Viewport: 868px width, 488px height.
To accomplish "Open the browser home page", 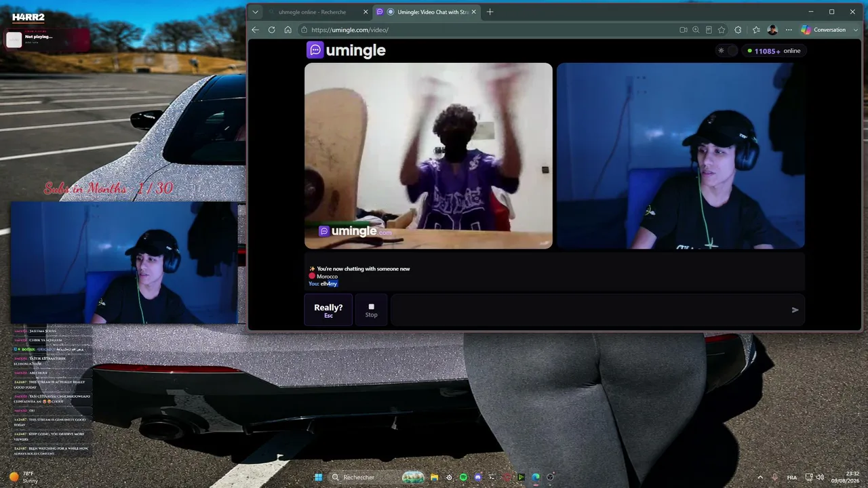I will pos(288,30).
